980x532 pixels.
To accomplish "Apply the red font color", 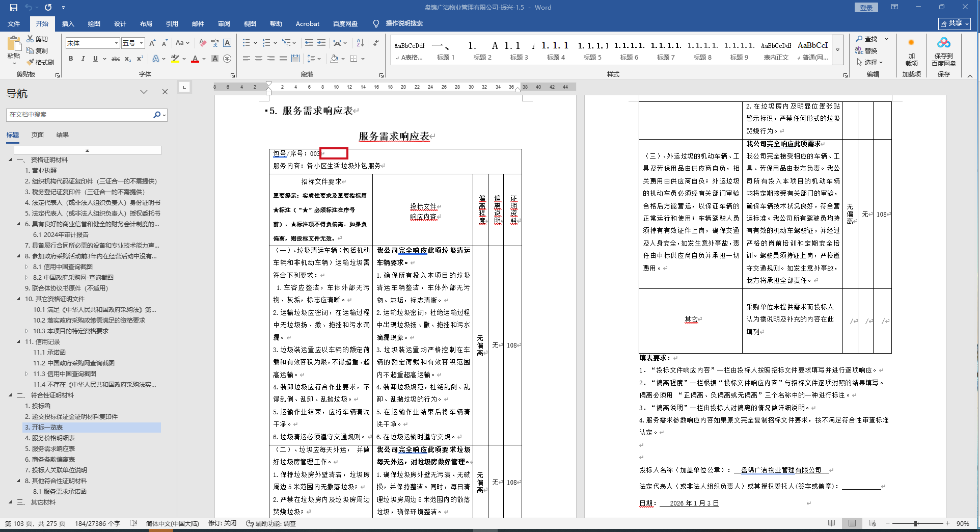I will point(195,59).
